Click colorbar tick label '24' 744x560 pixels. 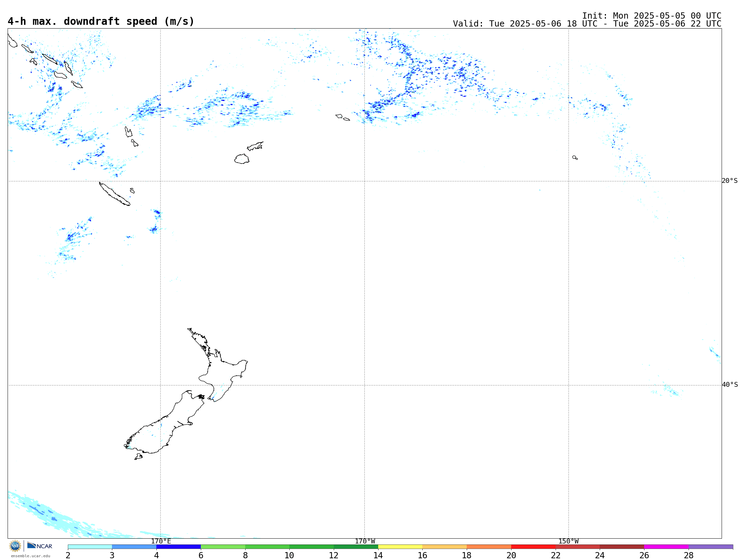[x=600, y=556]
